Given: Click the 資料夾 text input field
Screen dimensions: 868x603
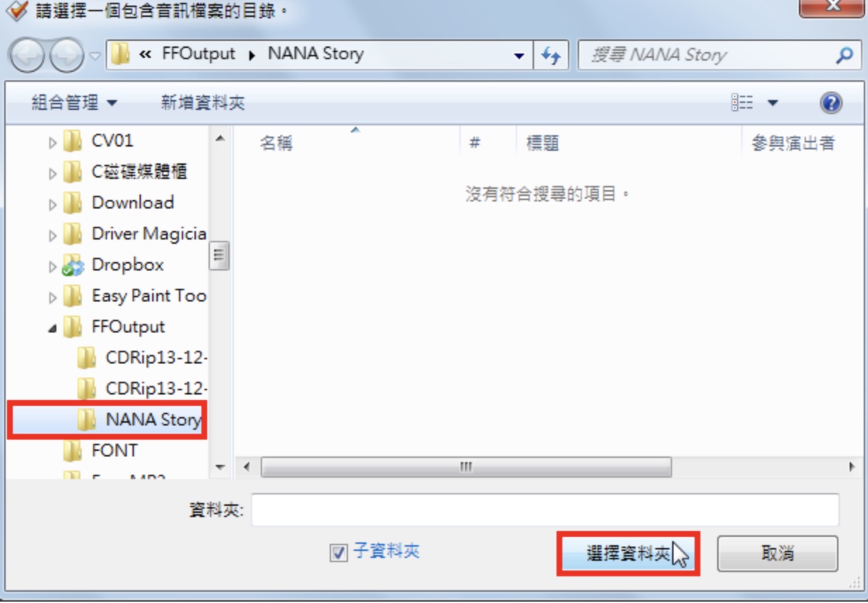Looking at the screenshot, I should coord(545,509).
